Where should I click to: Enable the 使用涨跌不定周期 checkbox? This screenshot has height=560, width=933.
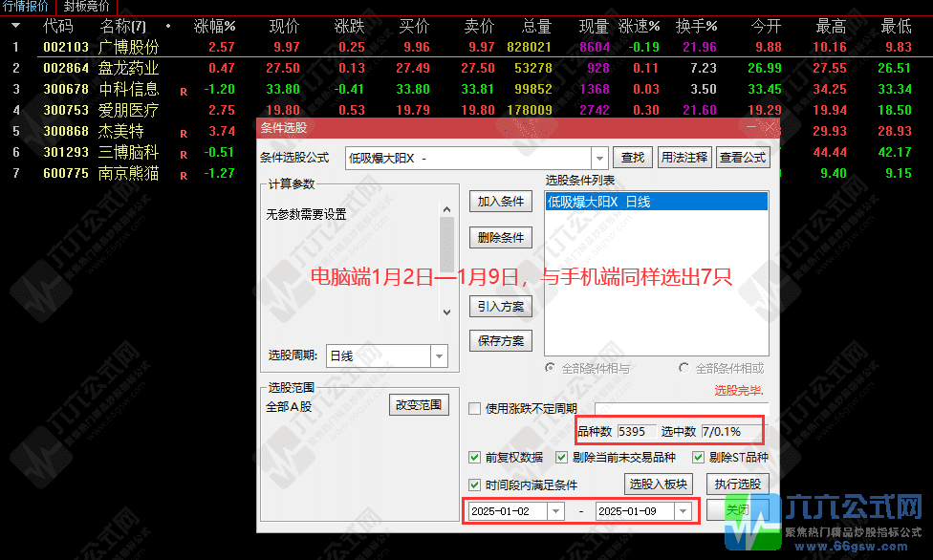tap(475, 407)
